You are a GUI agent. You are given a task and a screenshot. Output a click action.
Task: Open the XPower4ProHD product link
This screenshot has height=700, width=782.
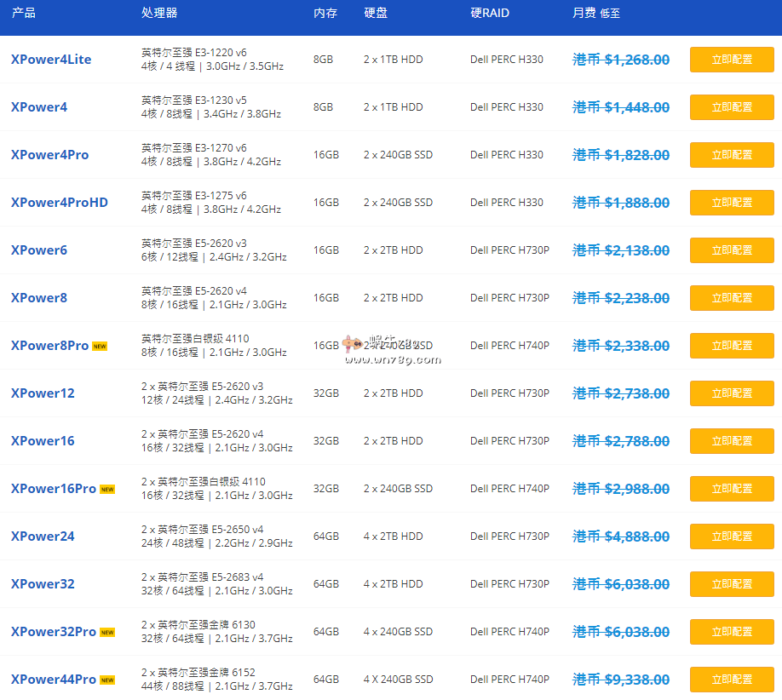60,203
